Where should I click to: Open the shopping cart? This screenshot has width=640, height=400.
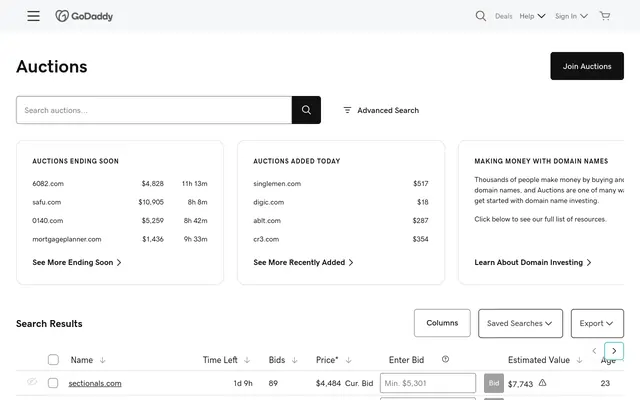coord(604,16)
